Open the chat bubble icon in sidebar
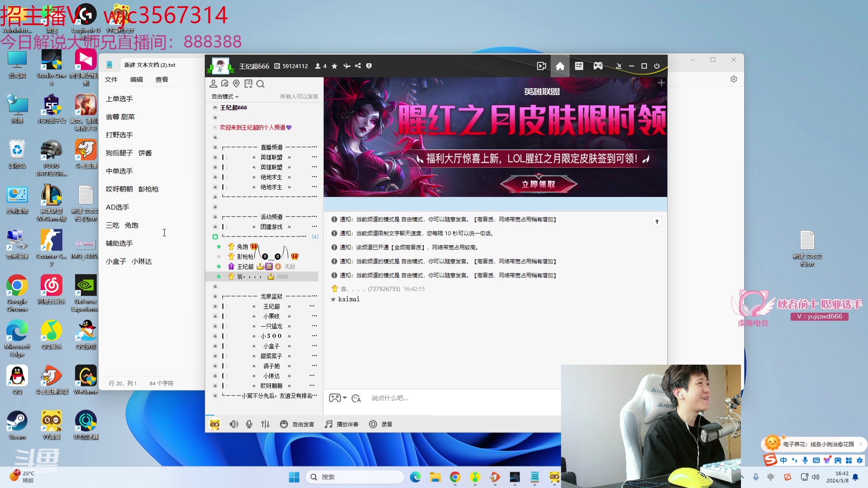This screenshot has width=868, height=488. coord(225,84)
